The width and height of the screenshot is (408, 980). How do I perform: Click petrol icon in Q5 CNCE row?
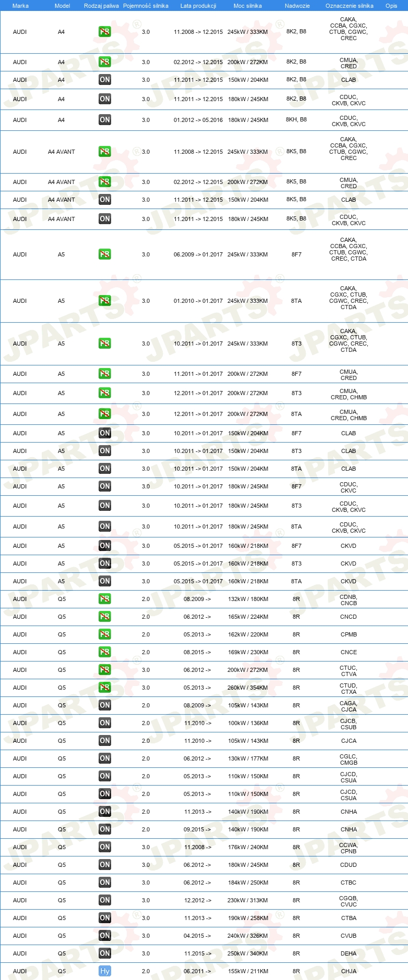(104, 652)
